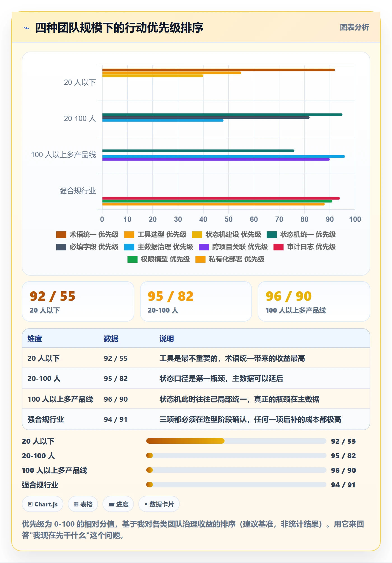Toggle 必填字段 优先级 legend item

[87, 247]
